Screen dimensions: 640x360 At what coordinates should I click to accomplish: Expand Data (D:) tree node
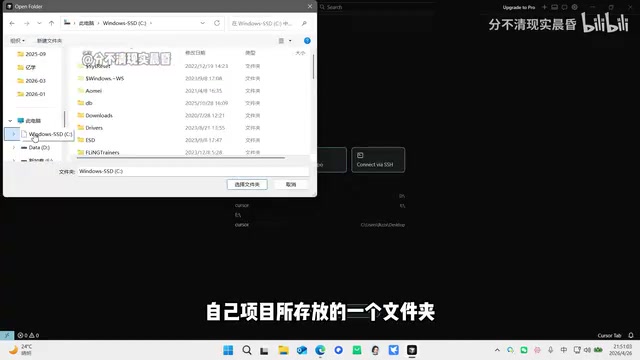[13, 147]
